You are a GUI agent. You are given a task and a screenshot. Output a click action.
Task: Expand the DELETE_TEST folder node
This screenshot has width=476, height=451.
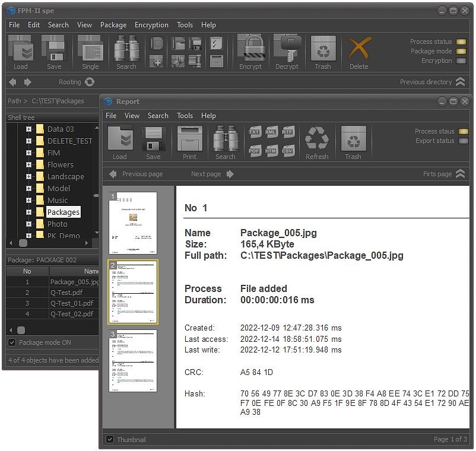point(28,141)
